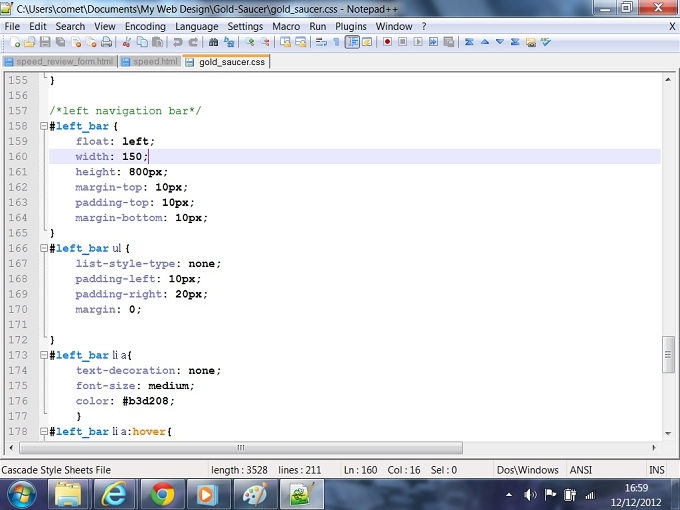Click the Cut scissors icon
Image resolution: width=680 pixels, height=510 pixels.
[x=127, y=42]
